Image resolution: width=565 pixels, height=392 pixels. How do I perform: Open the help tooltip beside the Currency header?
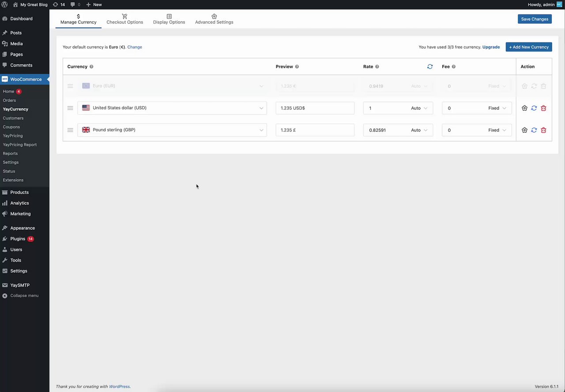coord(91,67)
